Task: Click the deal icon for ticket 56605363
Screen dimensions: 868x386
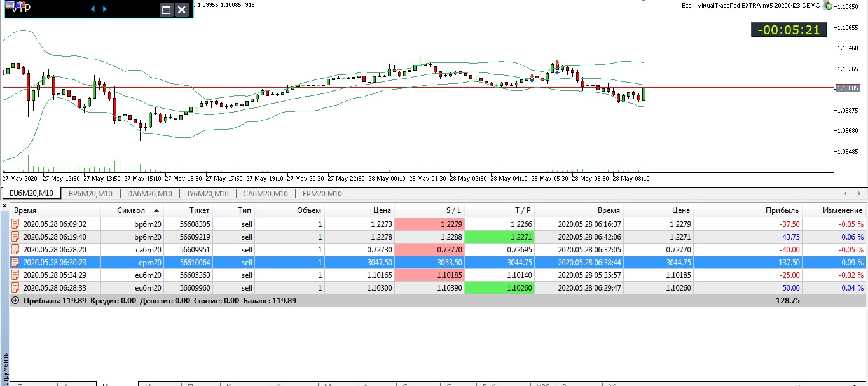Action: (16, 275)
